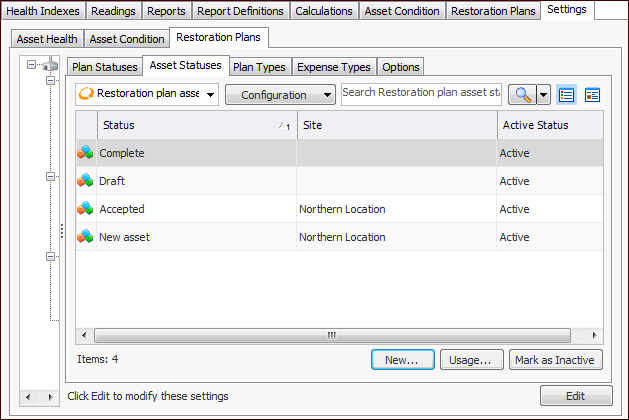Switch to list view icon
The image size is (629, 420).
point(567,95)
